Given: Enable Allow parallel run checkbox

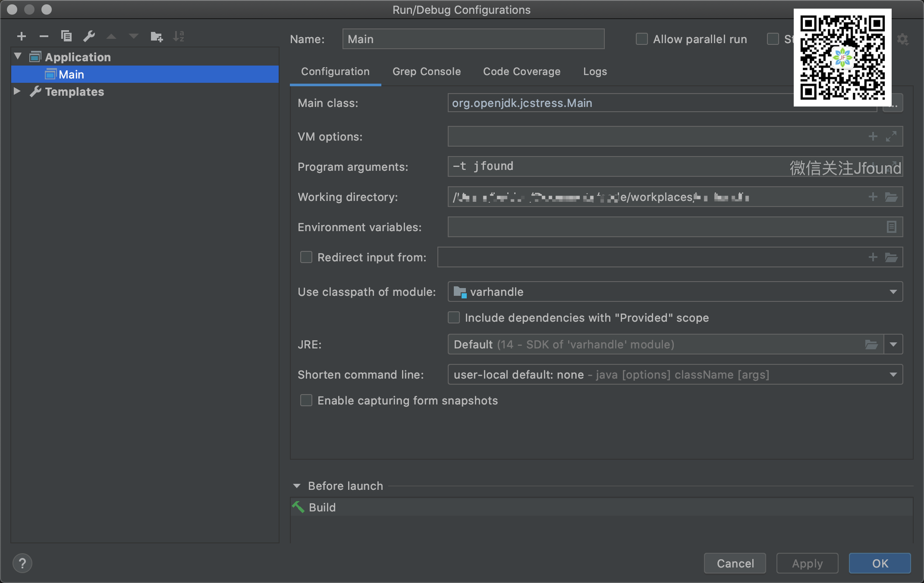Looking at the screenshot, I should click(642, 39).
